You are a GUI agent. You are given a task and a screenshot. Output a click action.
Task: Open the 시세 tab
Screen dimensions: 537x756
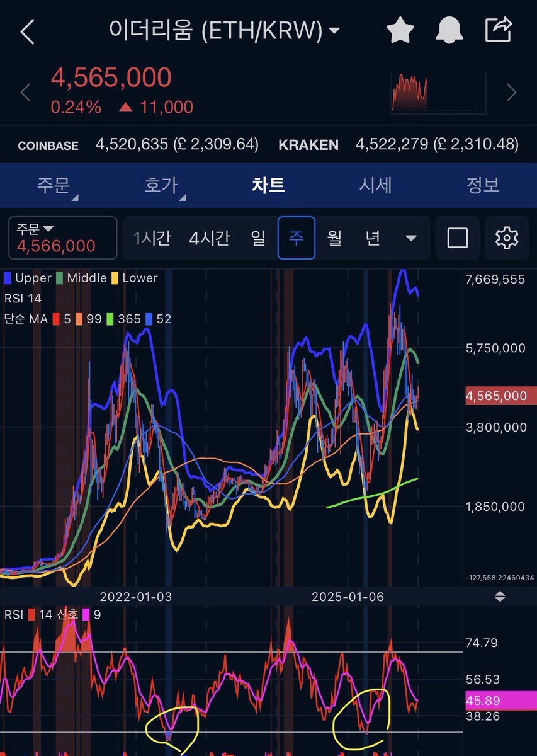(x=376, y=184)
